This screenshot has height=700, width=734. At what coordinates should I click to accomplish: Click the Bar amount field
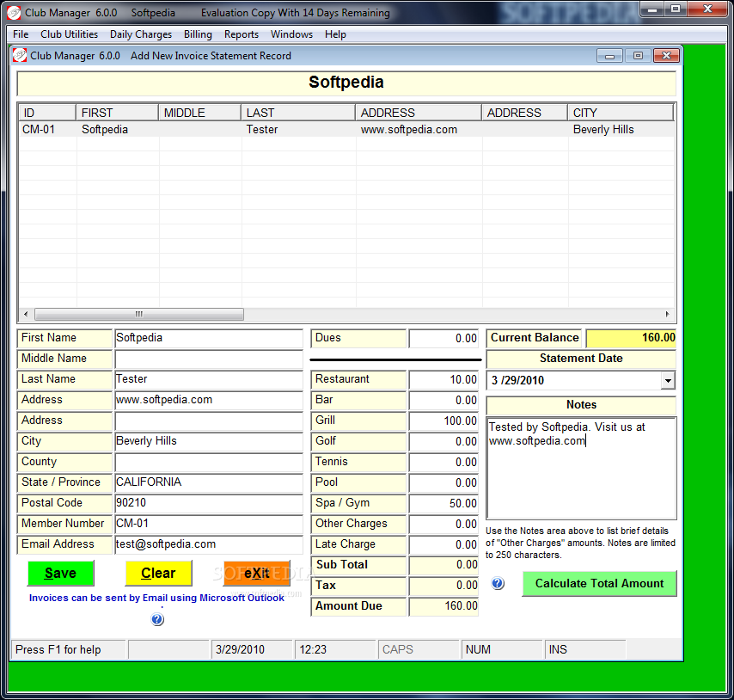[x=443, y=400]
